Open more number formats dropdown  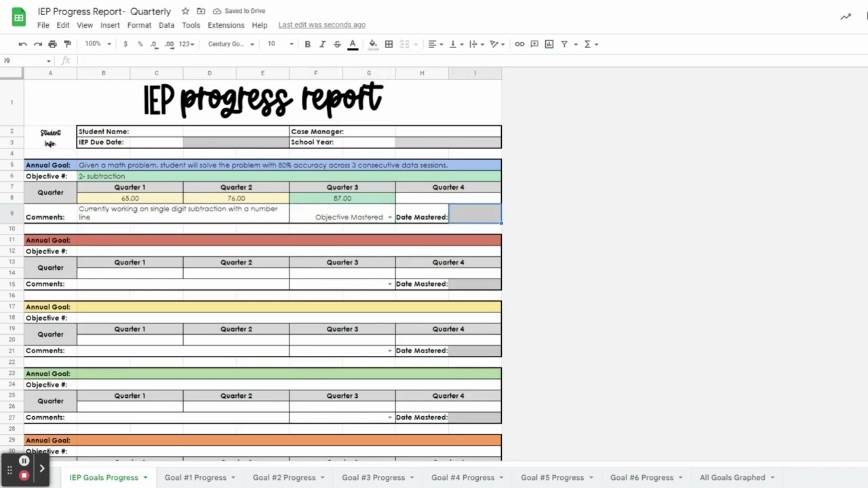pyautogui.click(x=186, y=44)
